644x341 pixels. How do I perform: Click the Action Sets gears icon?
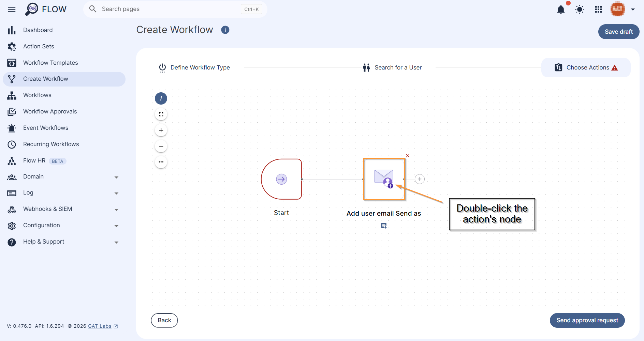pyautogui.click(x=12, y=47)
